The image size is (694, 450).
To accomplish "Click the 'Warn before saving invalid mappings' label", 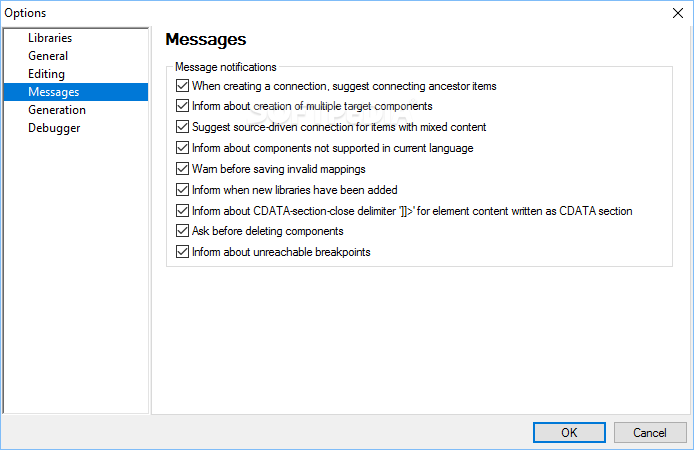I will click(x=279, y=169).
